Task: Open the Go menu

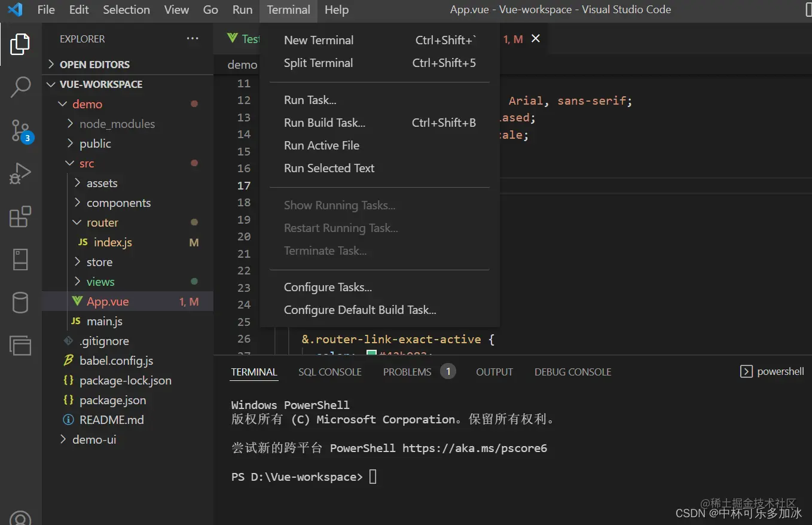Action: [210, 10]
